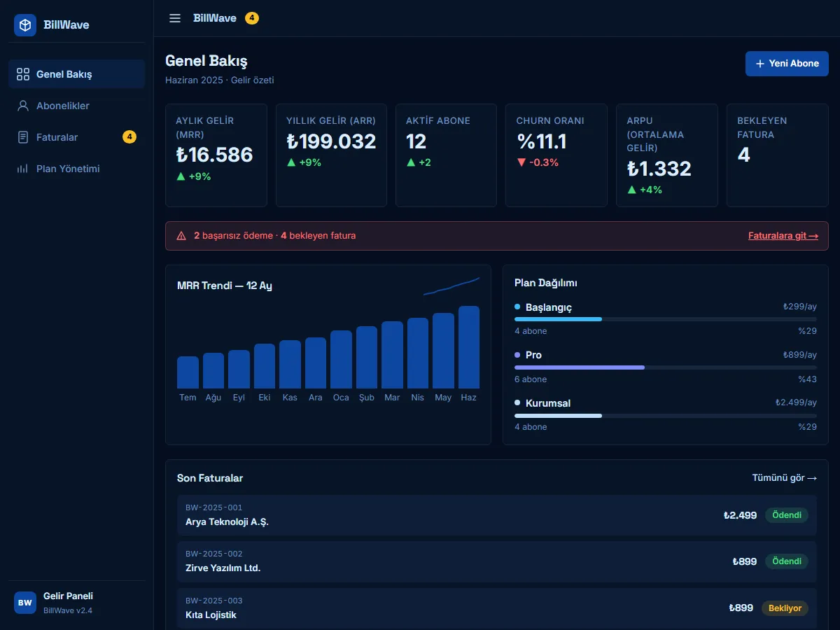
Task: Click the Bekliyor status on Kıta Lojistik
Action: [785, 608]
